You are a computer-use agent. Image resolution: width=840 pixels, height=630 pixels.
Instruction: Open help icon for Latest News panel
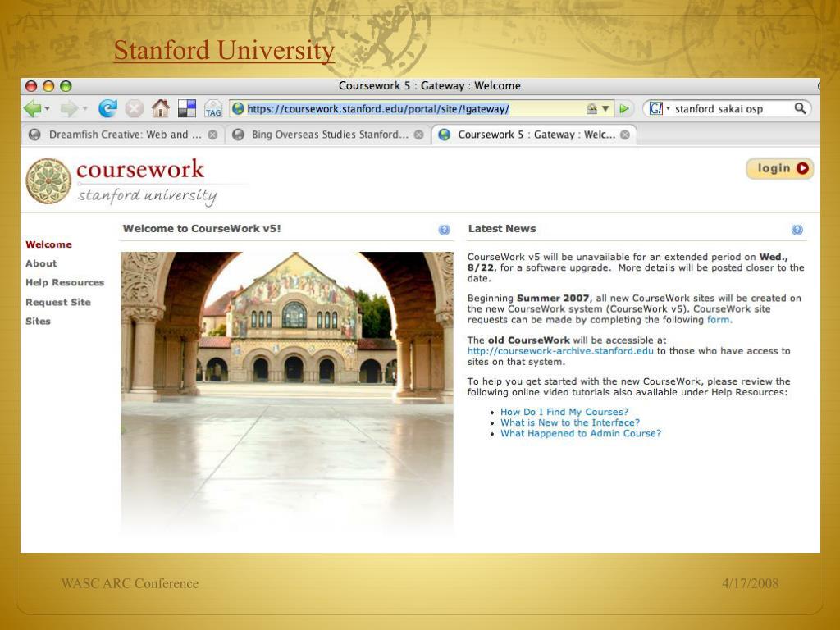(797, 230)
